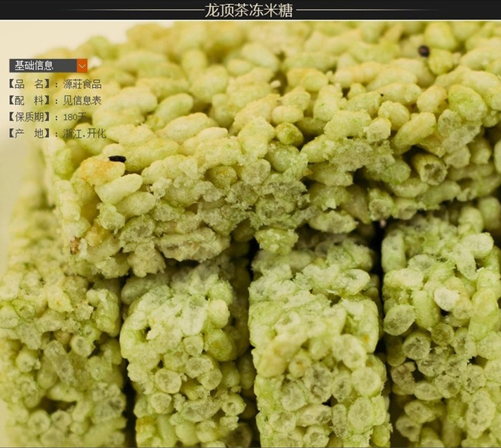This screenshot has width=501, height=448.
Task: Click the 龙顶茶冻米糖 title text
Action: pos(249,10)
